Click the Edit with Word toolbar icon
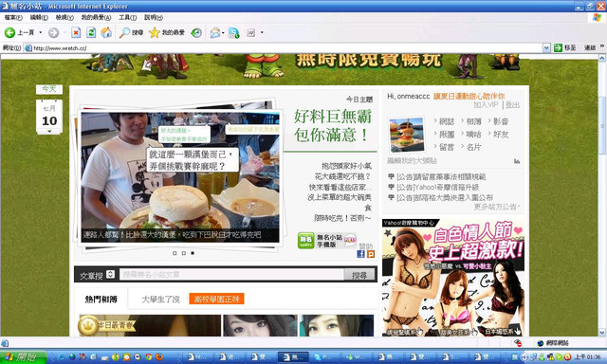 (250, 33)
